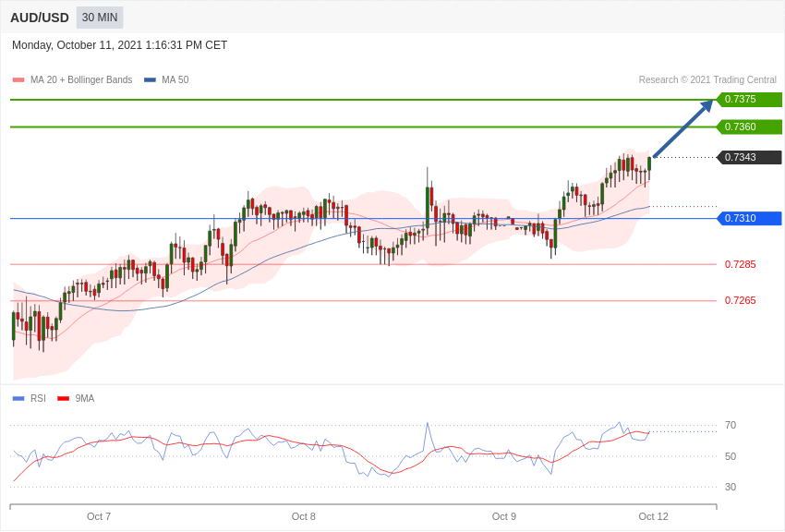785x532 pixels.
Task: Click the RSI 50 axis label
Action: pos(731,456)
